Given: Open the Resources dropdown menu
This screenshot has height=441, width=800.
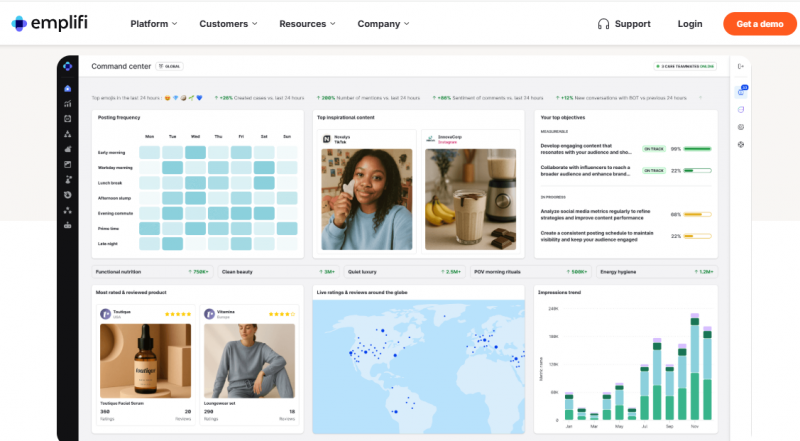Looking at the screenshot, I should click(307, 24).
